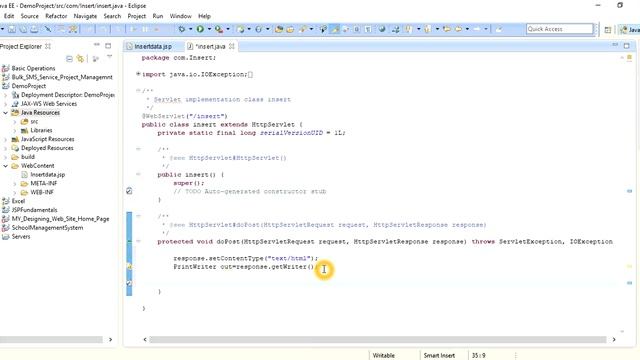The height and width of the screenshot is (360, 640).
Task: Click the Open Perspective icon
Action: (608, 29)
